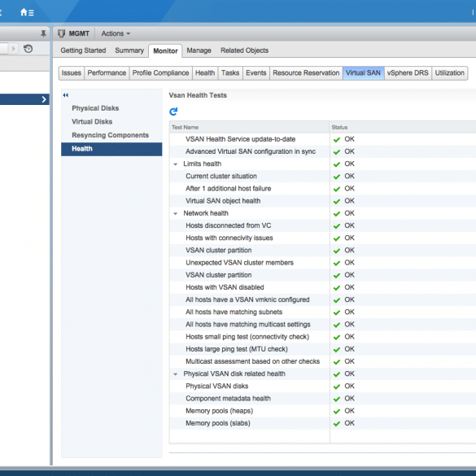Screen dimensions: 476x476
Task: Click the Home menu icon
Action: pyautogui.click(x=27, y=12)
